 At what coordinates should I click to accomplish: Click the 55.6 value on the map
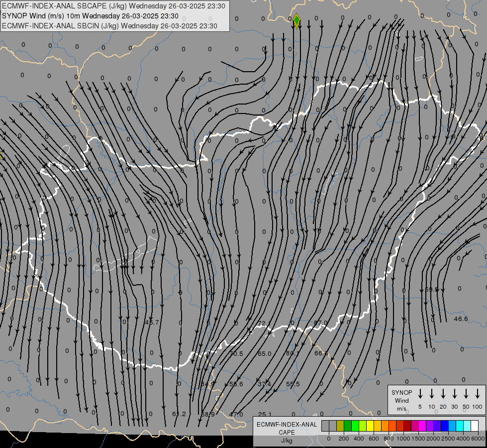click(236, 384)
